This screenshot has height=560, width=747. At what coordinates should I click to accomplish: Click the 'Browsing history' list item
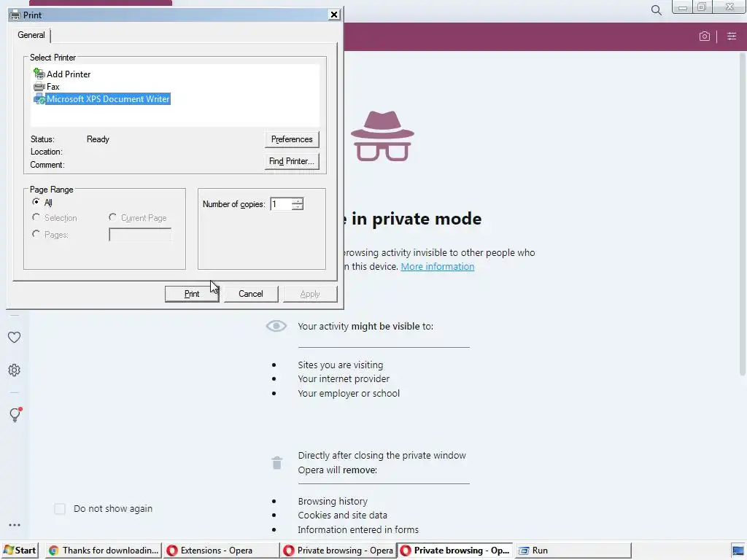(333, 502)
